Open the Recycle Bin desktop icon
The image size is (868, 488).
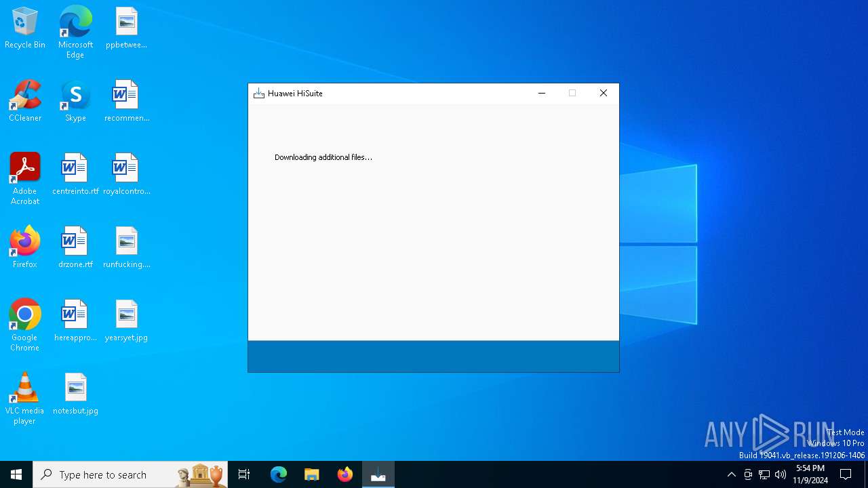[25, 28]
